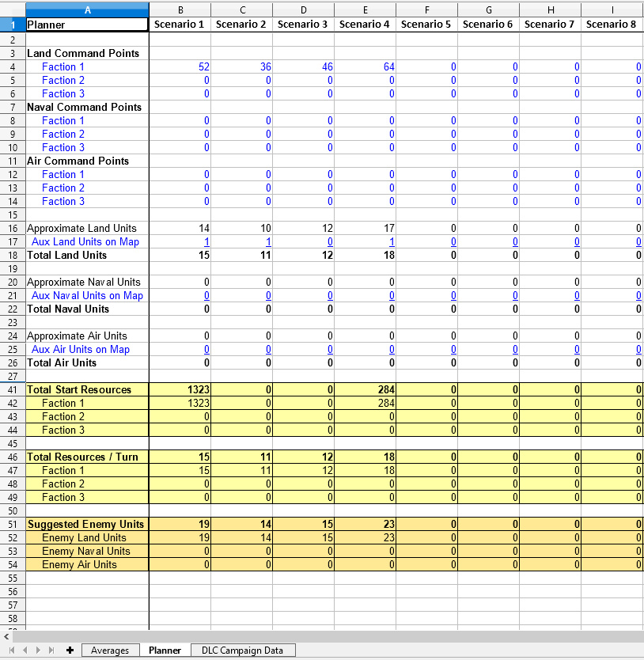Screen dimensions: 644x660
Task: Click the Suggested Enemy Units label cell
Action: coord(87,524)
